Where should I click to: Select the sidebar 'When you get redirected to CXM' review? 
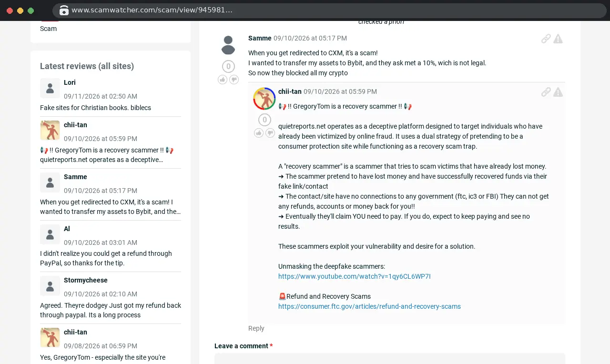tap(111, 207)
